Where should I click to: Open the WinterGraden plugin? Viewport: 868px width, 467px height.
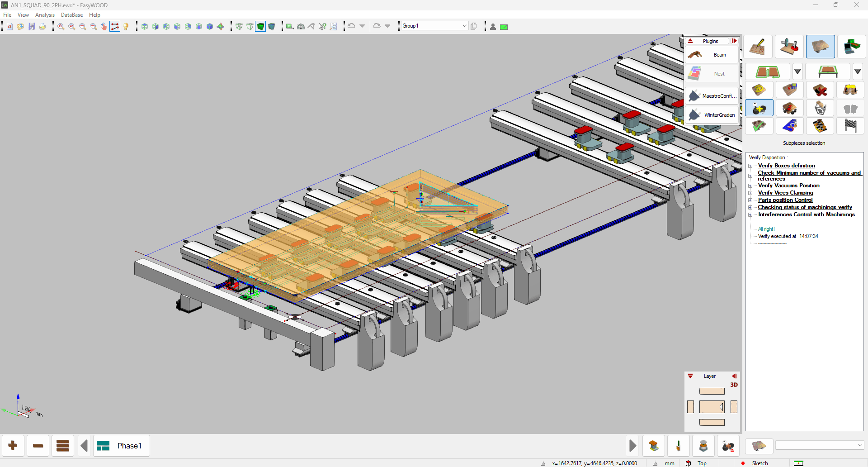click(x=712, y=115)
